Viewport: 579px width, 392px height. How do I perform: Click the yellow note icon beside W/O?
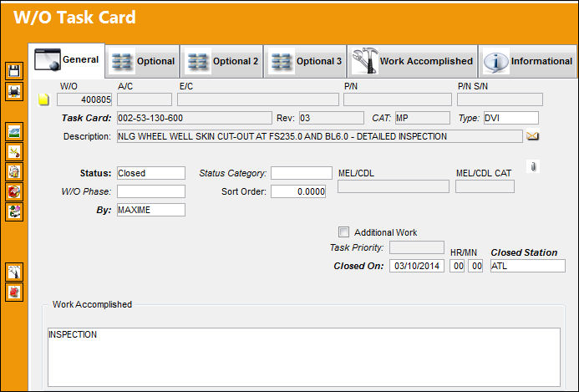point(44,99)
